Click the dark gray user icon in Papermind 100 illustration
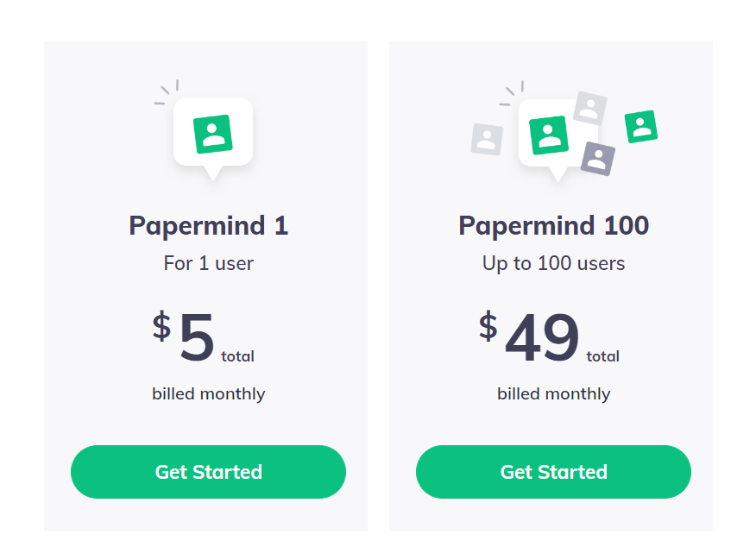This screenshot has height=553, width=756. coord(598,159)
